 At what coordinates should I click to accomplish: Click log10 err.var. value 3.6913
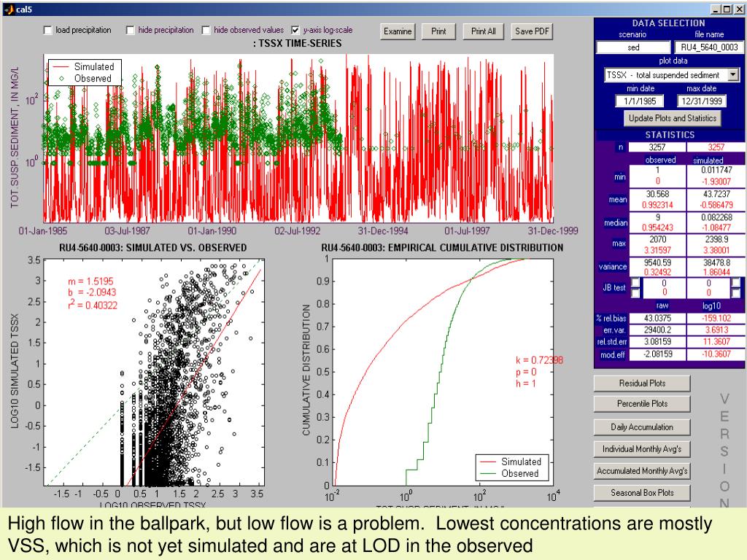(716, 330)
